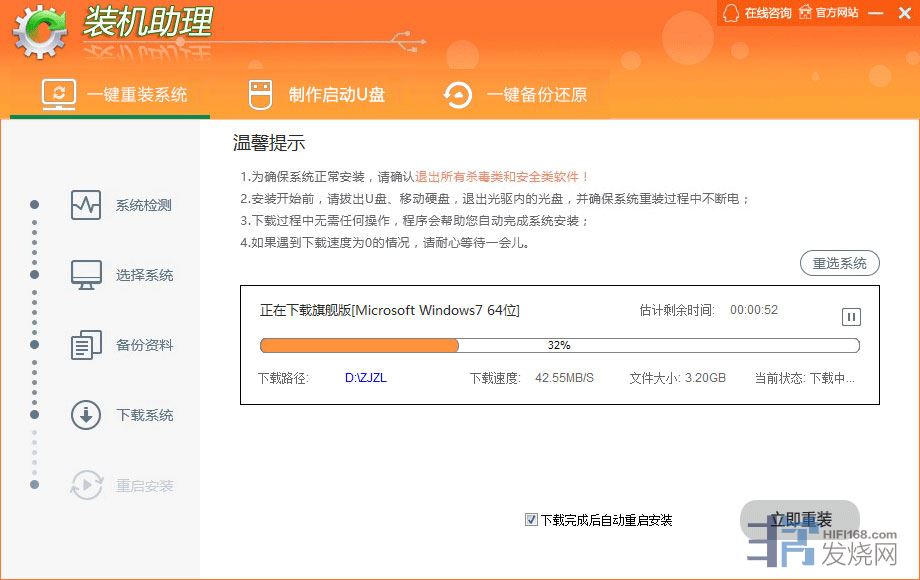Screen dimensions: 920x580
Task: Click the 选择系统 computer screen icon
Action: click(x=86, y=275)
